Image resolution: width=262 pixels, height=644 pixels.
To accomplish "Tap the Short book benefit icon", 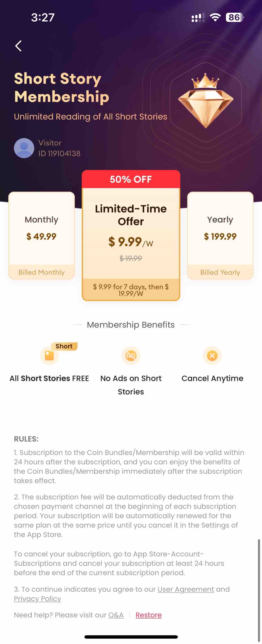I will click(x=49, y=356).
